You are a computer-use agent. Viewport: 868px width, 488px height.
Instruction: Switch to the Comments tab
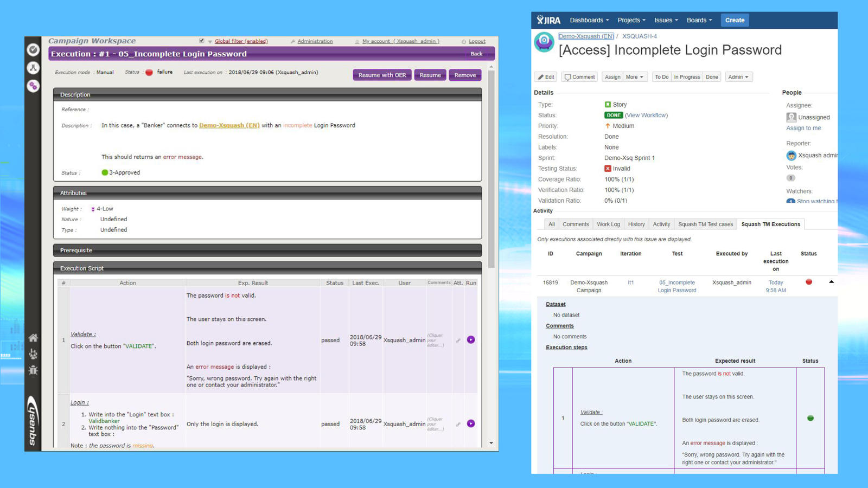coord(576,224)
